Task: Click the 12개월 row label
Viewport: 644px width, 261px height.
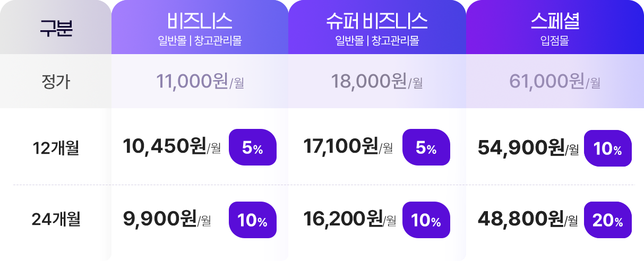Action: click(x=56, y=147)
